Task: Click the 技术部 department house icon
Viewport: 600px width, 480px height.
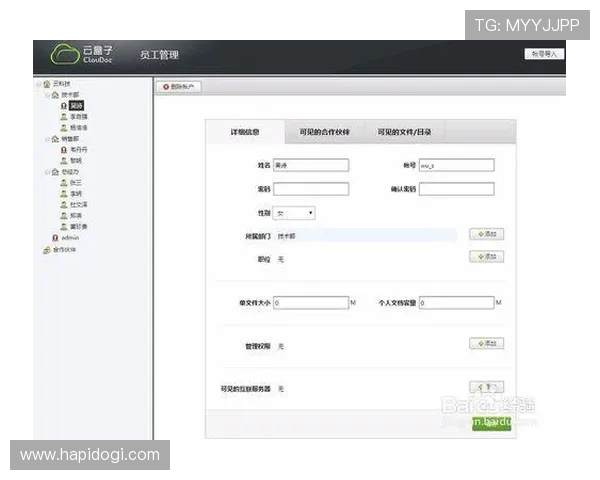Action: [55, 95]
